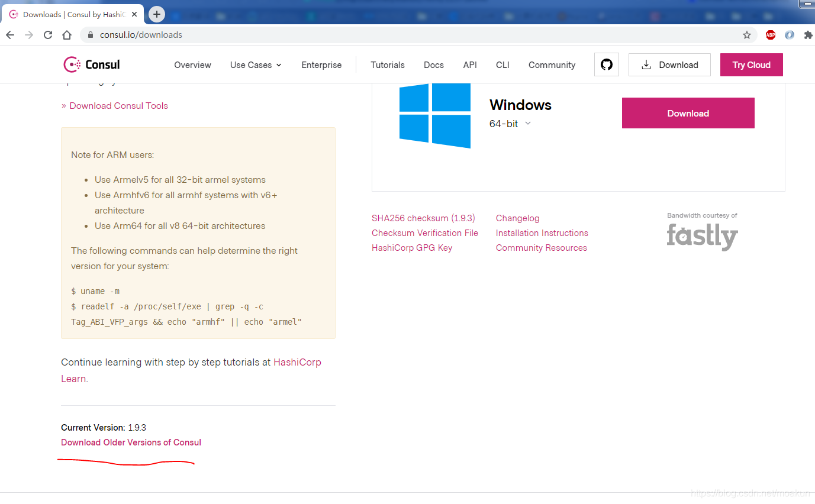Image resolution: width=815 pixels, height=504 pixels.
Task: Click the 'Current Version: 1.9.3' text
Action: coord(104,428)
